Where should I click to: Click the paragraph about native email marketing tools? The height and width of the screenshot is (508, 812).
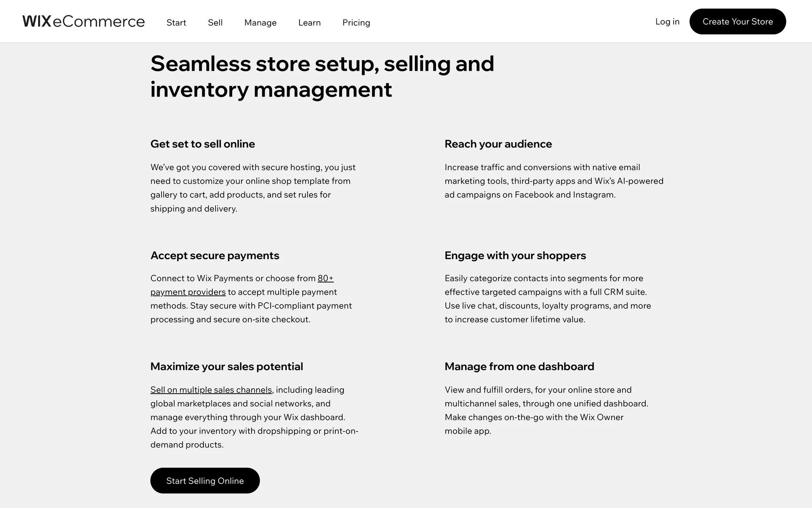point(554,181)
